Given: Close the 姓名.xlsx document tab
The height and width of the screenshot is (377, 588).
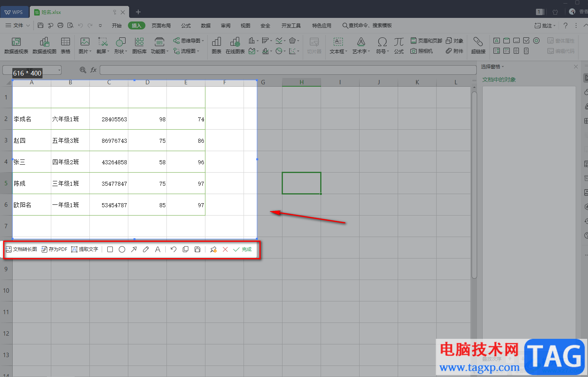Looking at the screenshot, I should tap(123, 12).
